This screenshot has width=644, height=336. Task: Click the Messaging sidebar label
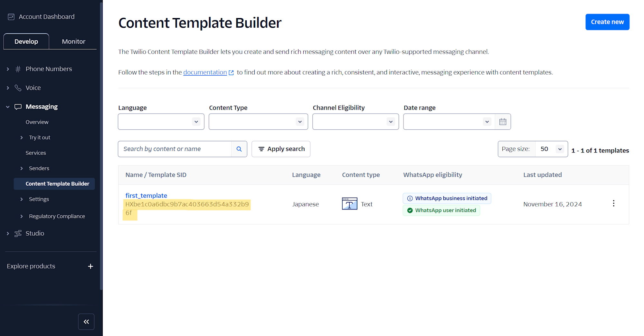coord(42,107)
